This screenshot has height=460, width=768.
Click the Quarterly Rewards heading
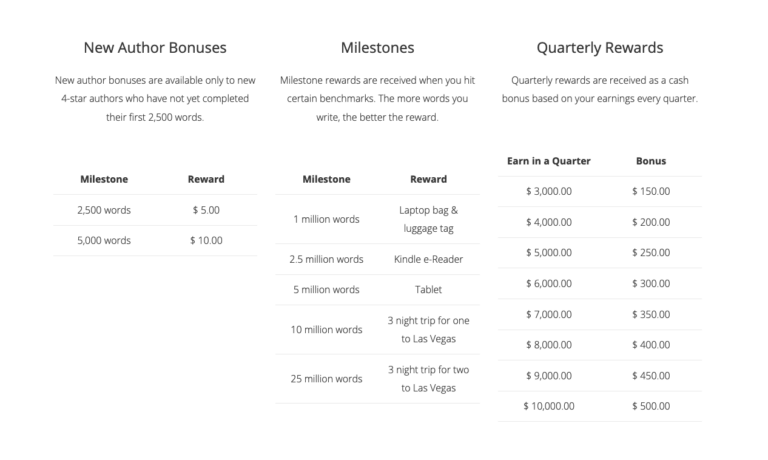599,47
